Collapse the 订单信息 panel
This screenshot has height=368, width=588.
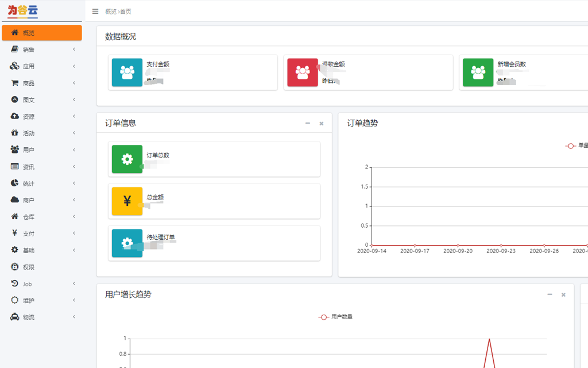(x=308, y=123)
